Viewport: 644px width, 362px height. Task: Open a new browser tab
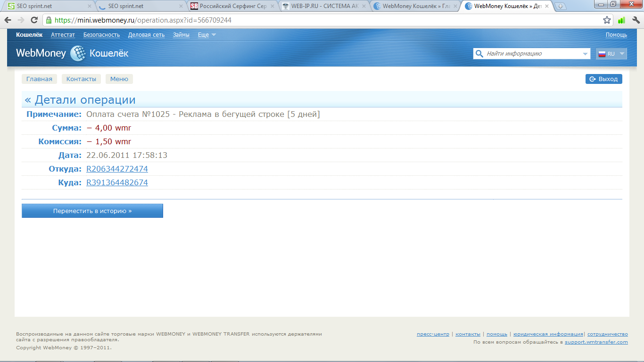[561, 6]
